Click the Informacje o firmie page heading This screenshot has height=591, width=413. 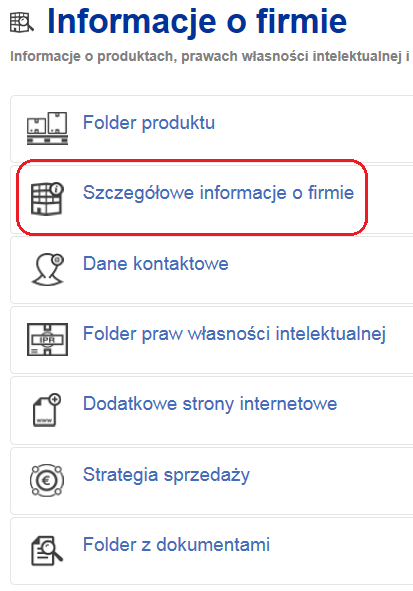[197, 21]
